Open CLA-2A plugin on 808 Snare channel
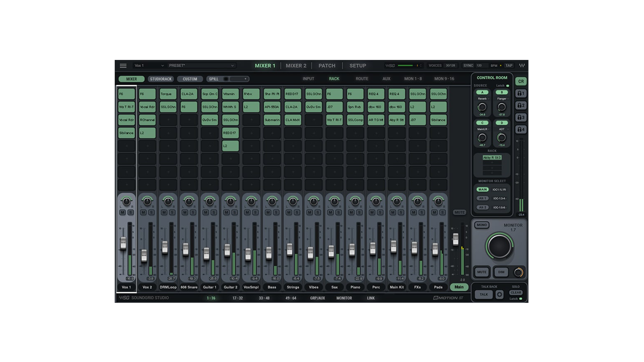 pos(189,94)
